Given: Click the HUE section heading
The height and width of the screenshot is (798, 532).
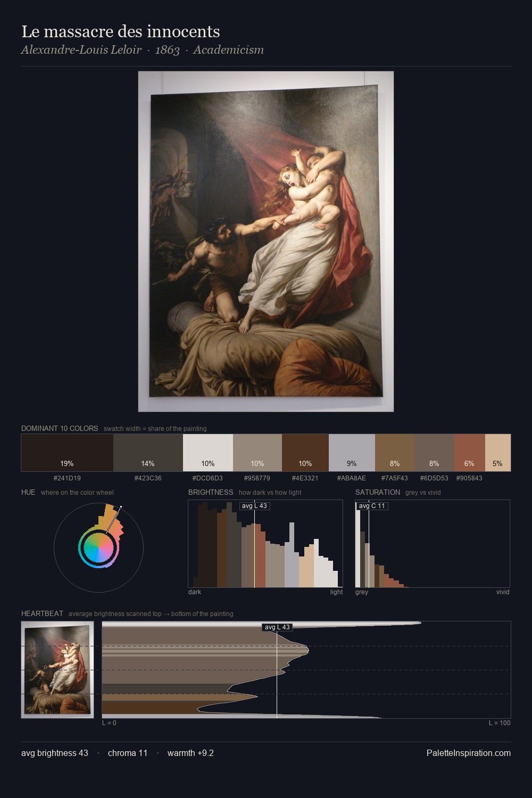Looking at the screenshot, I should [28, 492].
